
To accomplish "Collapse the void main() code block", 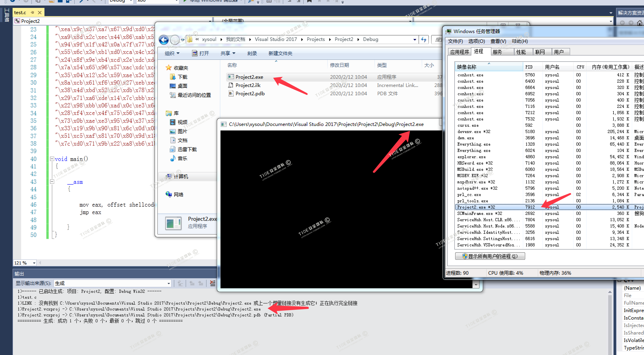I will 52,159.
